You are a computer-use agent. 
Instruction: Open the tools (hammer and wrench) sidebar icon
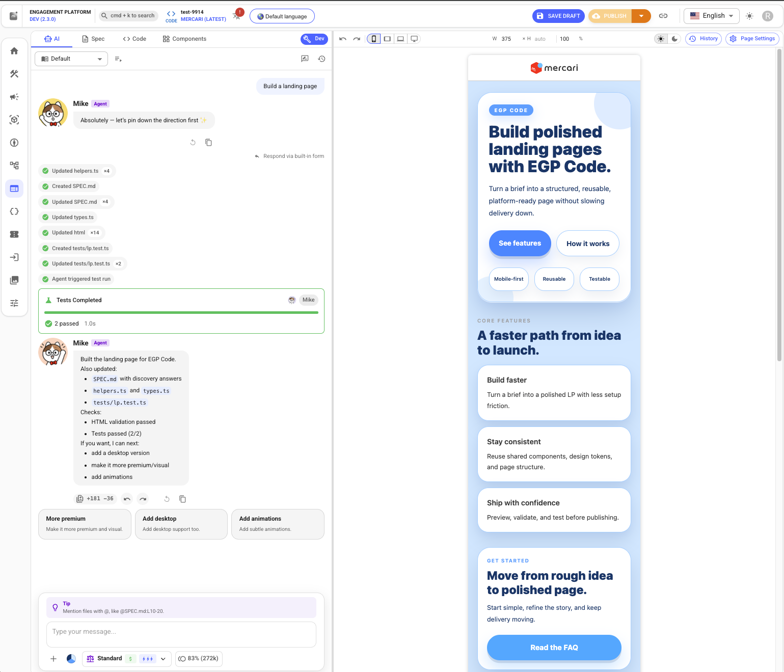tap(14, 74)
